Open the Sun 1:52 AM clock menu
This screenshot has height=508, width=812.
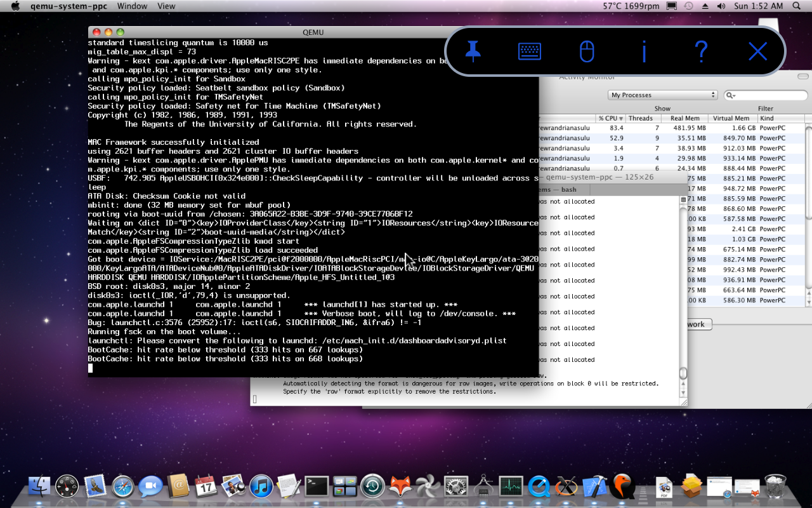point(759,6)
